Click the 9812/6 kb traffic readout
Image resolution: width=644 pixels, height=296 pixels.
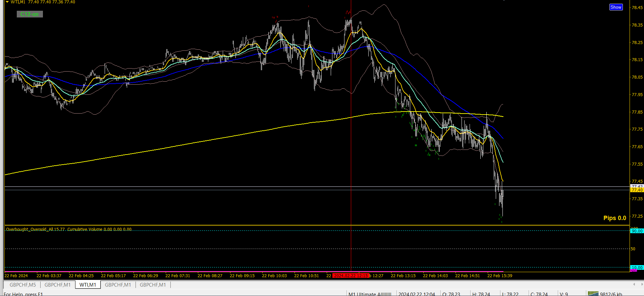click(611, 294)
